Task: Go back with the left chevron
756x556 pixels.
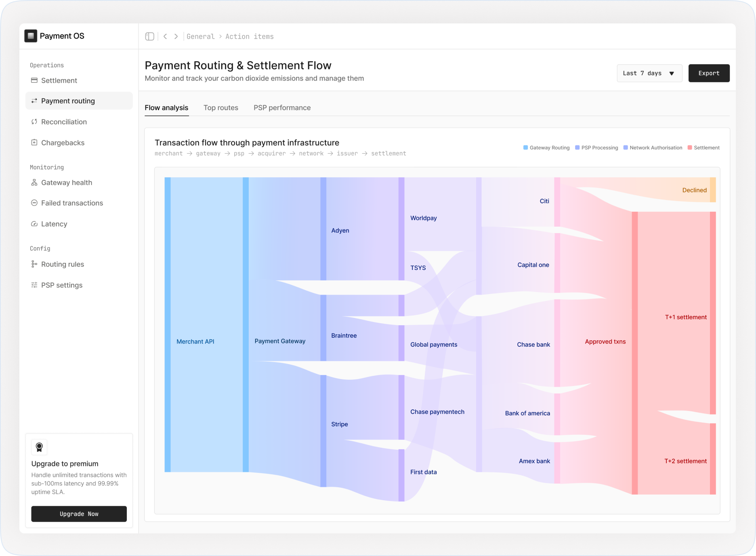Action: coord(165,36)
